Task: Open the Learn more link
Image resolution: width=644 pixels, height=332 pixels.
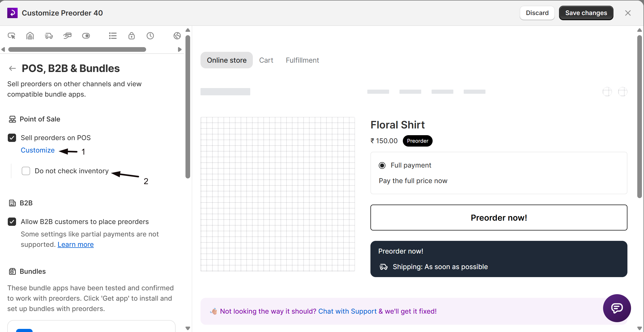Action: [76, 244]
